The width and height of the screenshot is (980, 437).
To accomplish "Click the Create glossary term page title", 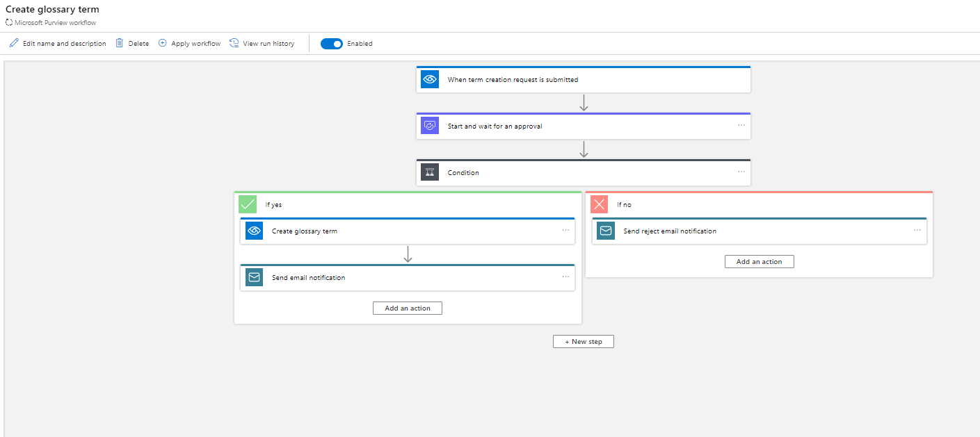I will coord(52,10).
